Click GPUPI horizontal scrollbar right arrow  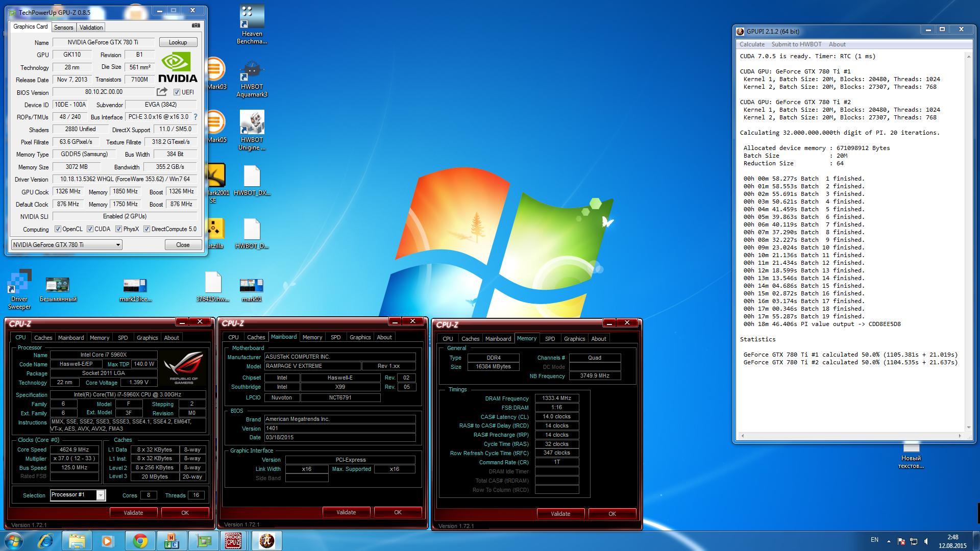click(960, 436)
